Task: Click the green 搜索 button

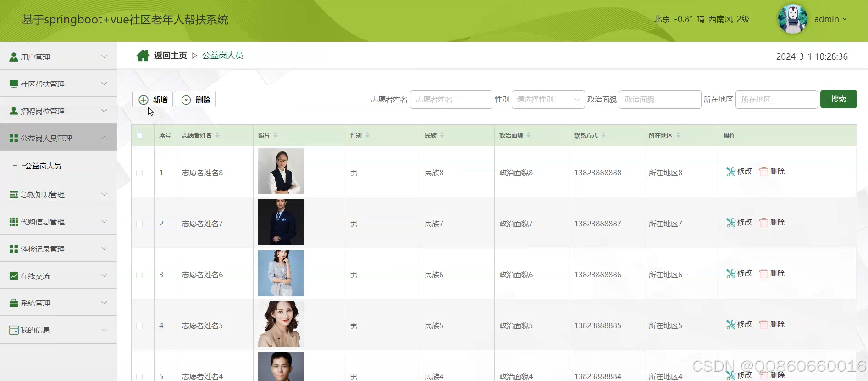Action: (x=838, y=99)
